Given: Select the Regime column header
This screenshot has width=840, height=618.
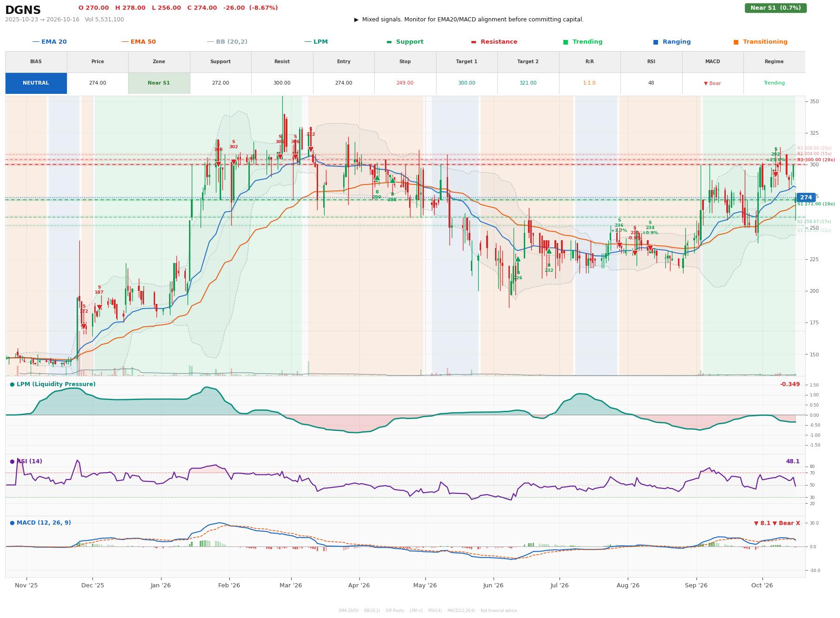Looking at the screenshot, I should (x=774, y=62).
